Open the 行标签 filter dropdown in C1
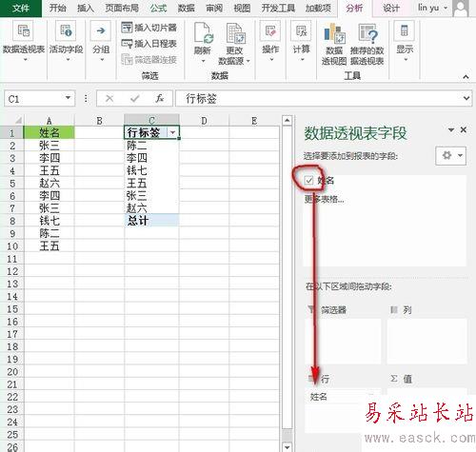 173,132
